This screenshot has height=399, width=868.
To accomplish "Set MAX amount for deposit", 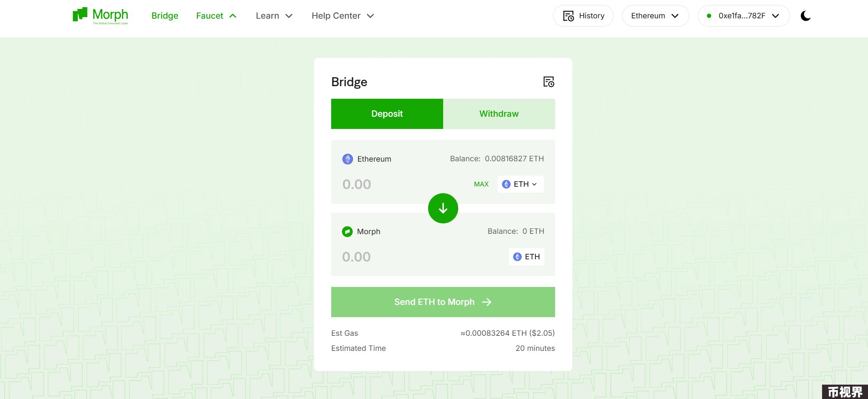I will tap(481, 184).
